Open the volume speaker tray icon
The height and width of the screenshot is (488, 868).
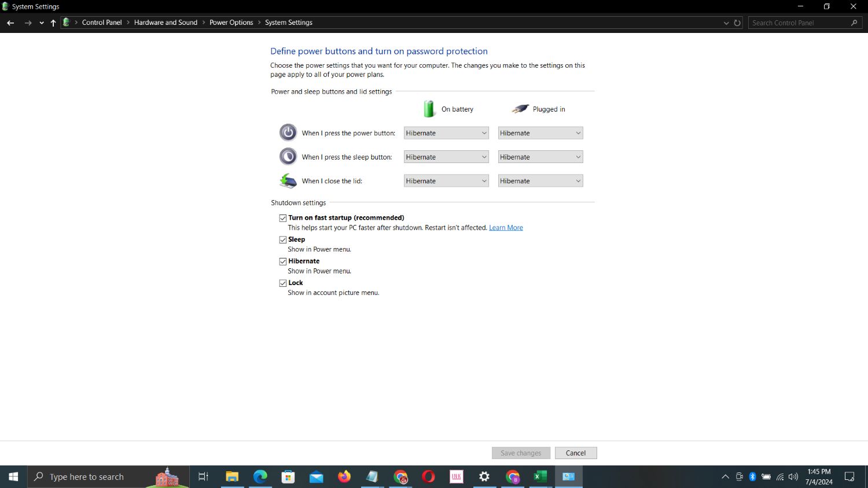793,476
